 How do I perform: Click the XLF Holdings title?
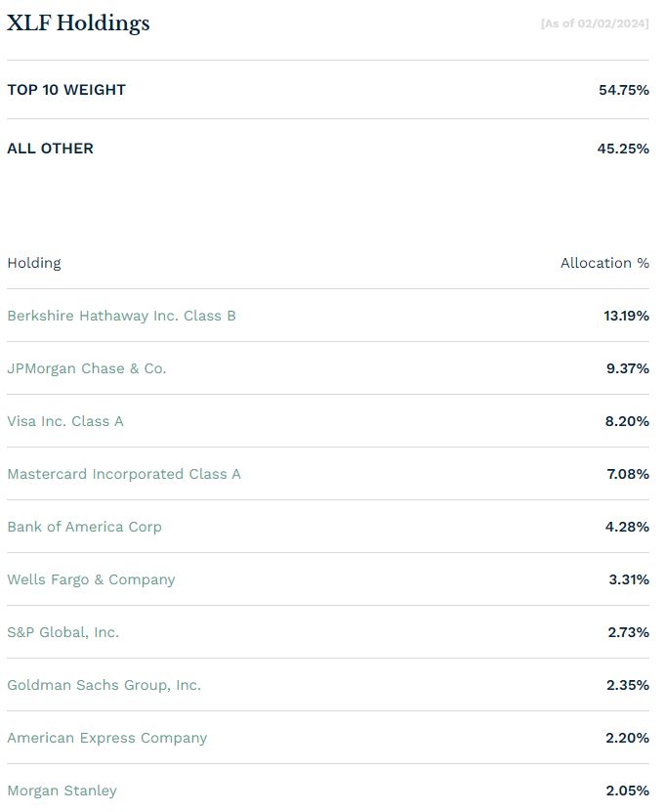[x=78, y=23]
